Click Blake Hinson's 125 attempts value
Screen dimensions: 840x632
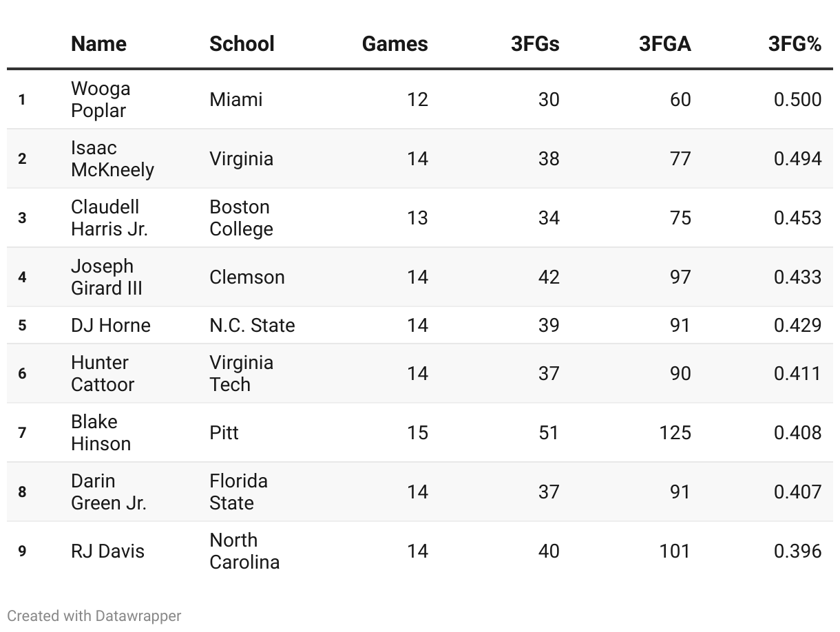[x=674, y=432]
